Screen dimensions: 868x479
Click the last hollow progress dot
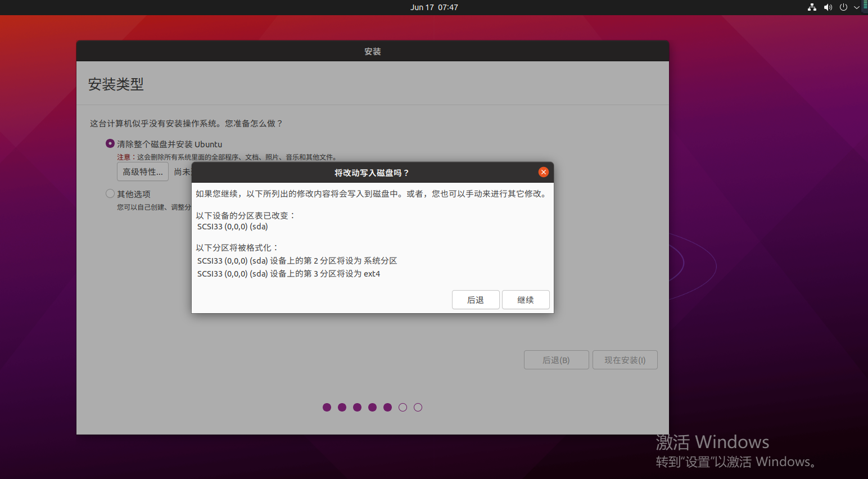point(418,407)
